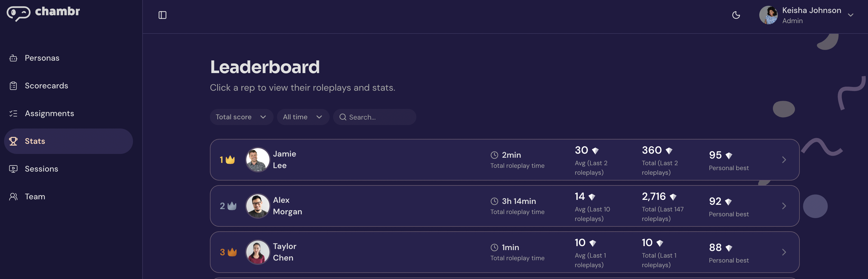Open Assignments from the sidebar

[x=49, y=113]
